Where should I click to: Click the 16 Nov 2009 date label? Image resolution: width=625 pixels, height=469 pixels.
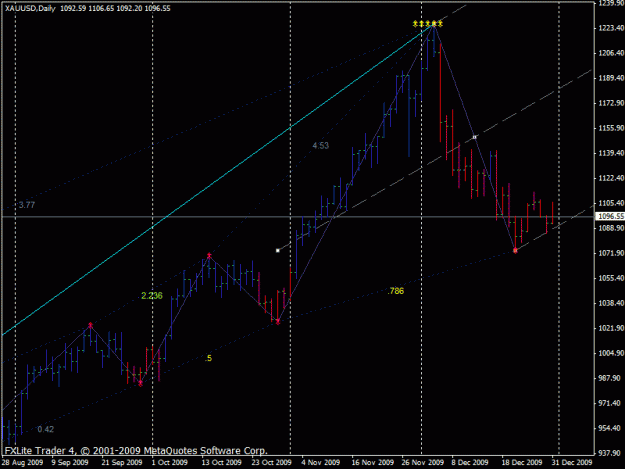[372, 463]
